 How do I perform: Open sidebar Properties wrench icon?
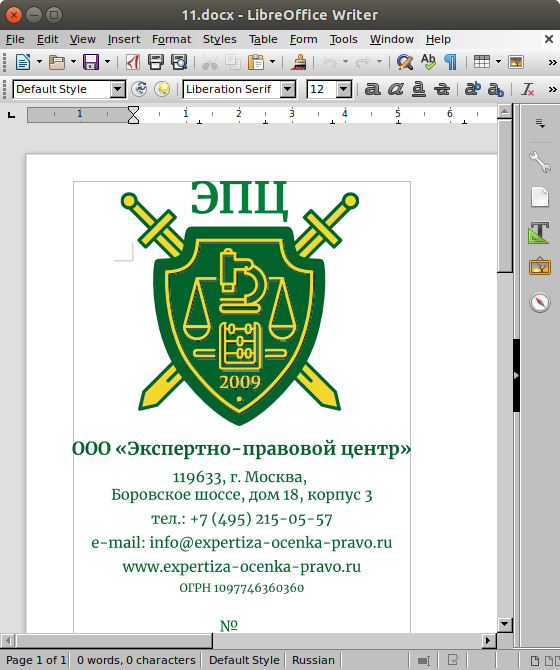click(x=540, y=162)
